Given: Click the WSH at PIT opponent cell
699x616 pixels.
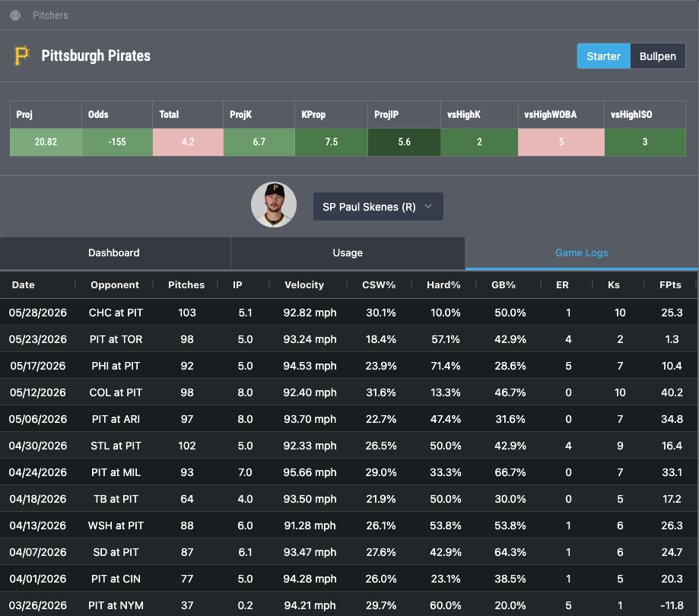Looking at the screenshot, I should [116, 526].
